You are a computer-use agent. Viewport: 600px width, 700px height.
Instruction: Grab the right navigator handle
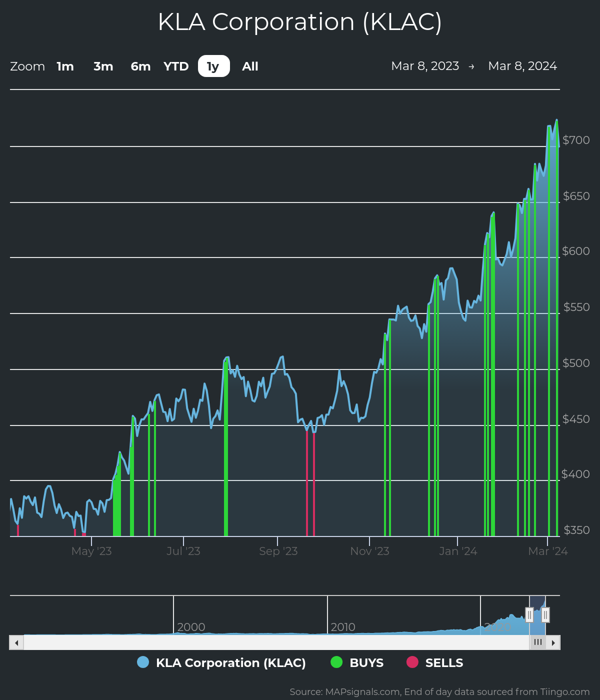pyautogui.click(x=545, y=615)
